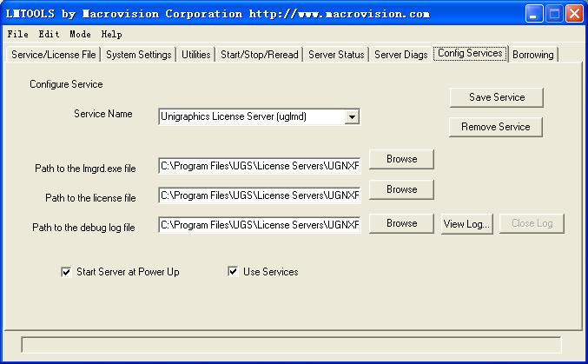This screenshot has height=364, width=588.
Task: Click the 'Path to the lmgrd.exe file' label
Action: pyautogui.click(x=85, y=169)
